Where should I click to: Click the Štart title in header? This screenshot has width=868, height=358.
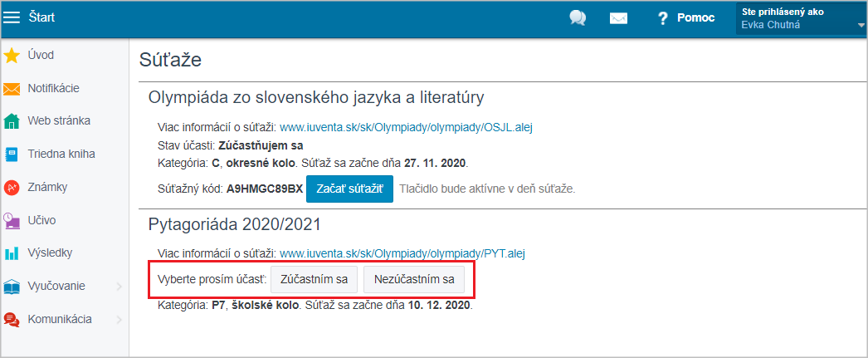pyautogui.click(x=41, y=17)
